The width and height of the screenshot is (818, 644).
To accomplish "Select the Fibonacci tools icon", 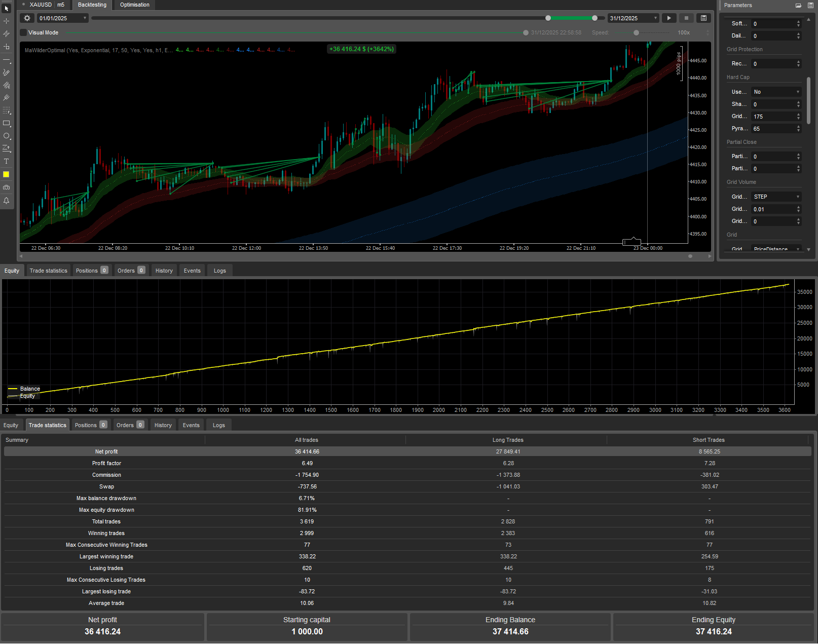I will [x=7, y=111].
